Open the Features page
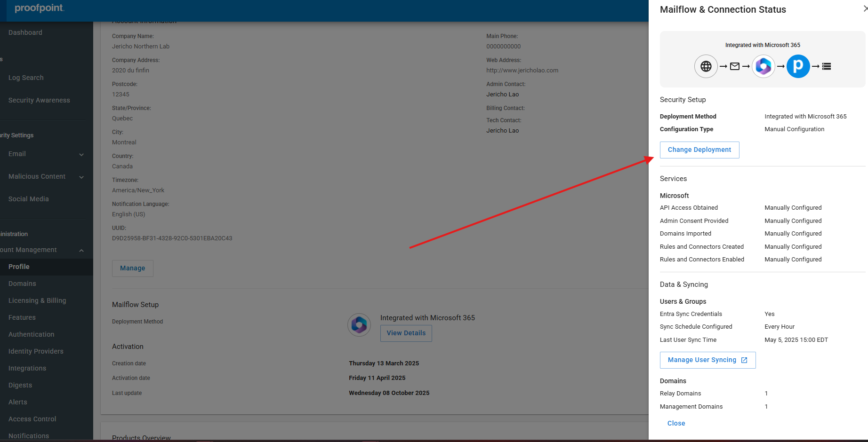Viewport: 868px width, 442px height. [22, 317]
